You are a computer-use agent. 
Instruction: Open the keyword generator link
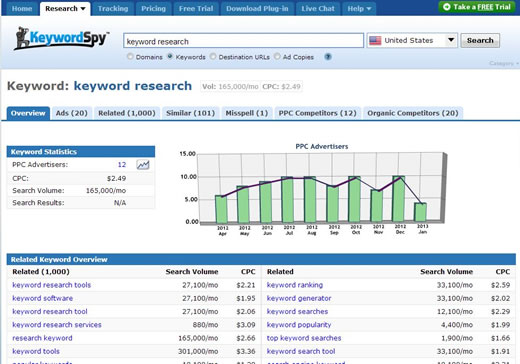(299, 298)
